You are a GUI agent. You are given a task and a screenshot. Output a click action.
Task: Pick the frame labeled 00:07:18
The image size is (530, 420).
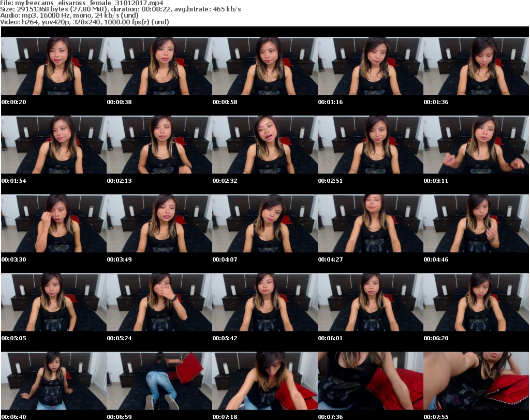click(264, 381)
